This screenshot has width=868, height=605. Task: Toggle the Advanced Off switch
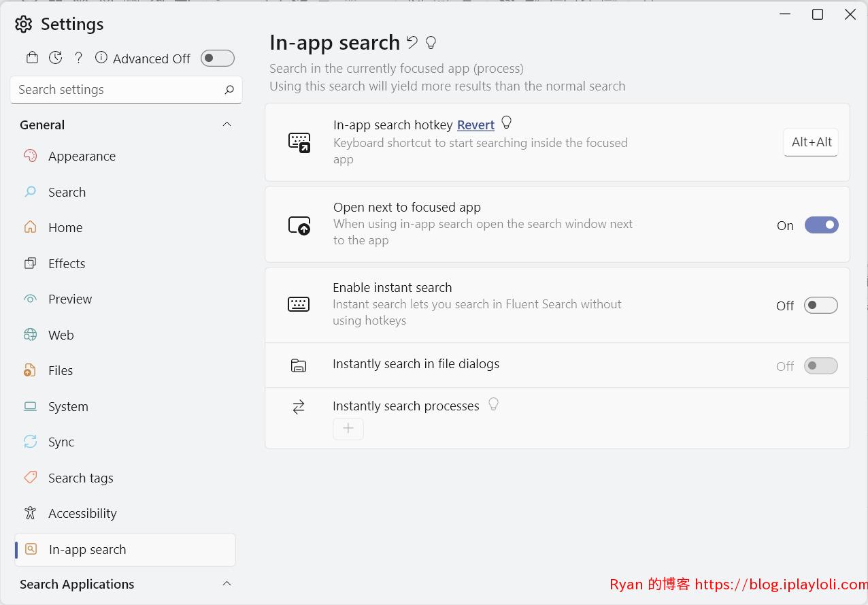(218, 59)
